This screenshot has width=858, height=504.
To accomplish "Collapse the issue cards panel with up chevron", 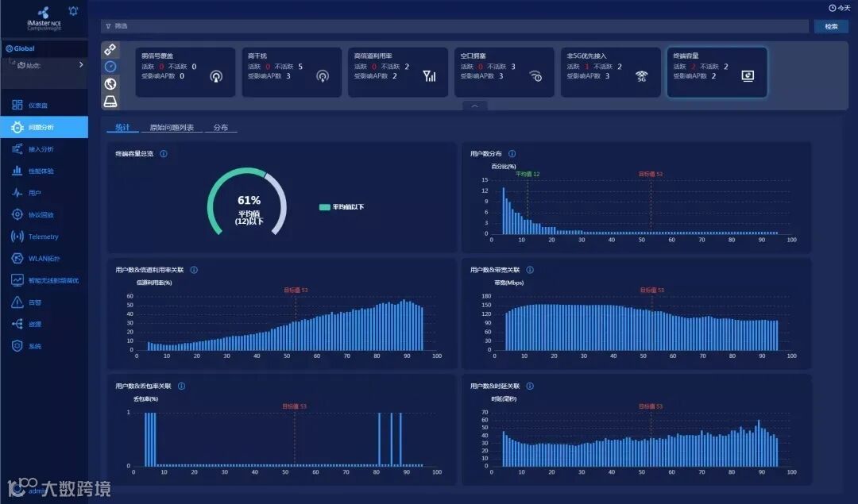I will [x=475, y=106].
